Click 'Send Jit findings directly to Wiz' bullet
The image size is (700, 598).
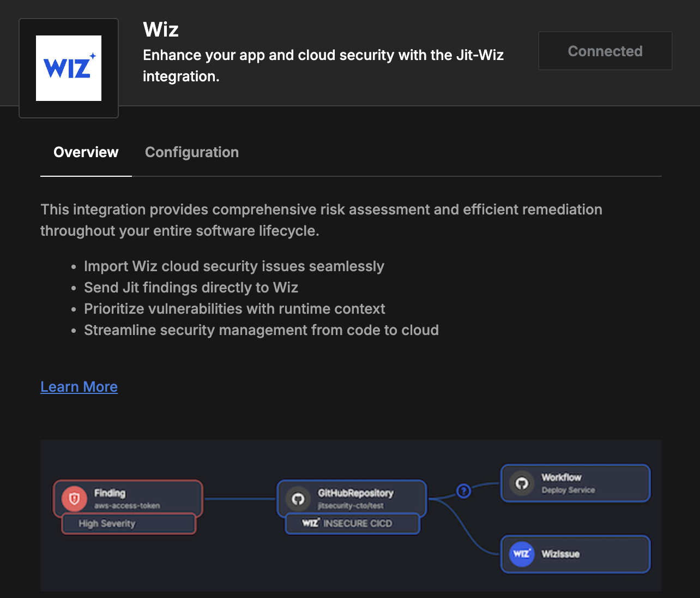tap(191, 288)
